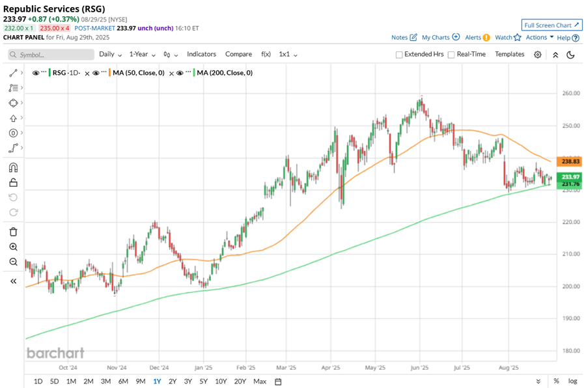588x388 pixels.
Task: Click the Notes edit icon
Action: [x=413, y=37]
